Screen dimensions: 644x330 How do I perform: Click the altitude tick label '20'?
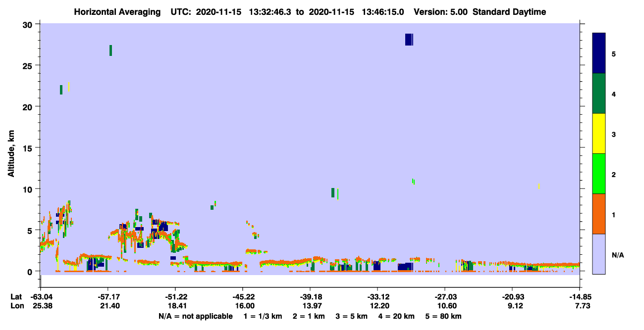click(x=29, y=106)
